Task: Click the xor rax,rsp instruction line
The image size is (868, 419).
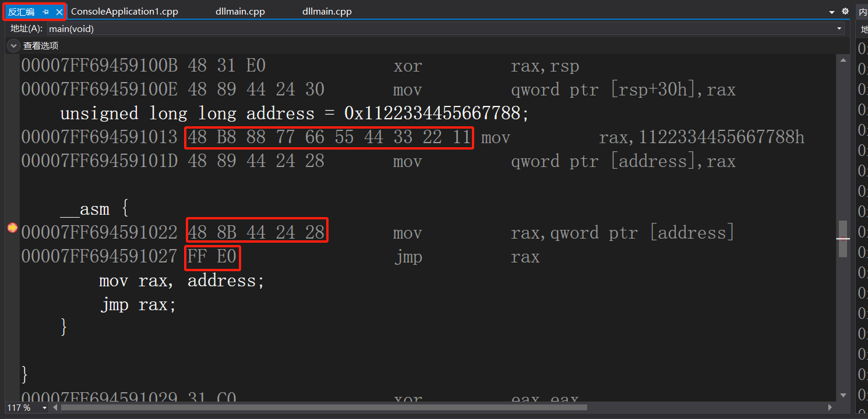Action: pyautogui.click(x=301, y=66)
